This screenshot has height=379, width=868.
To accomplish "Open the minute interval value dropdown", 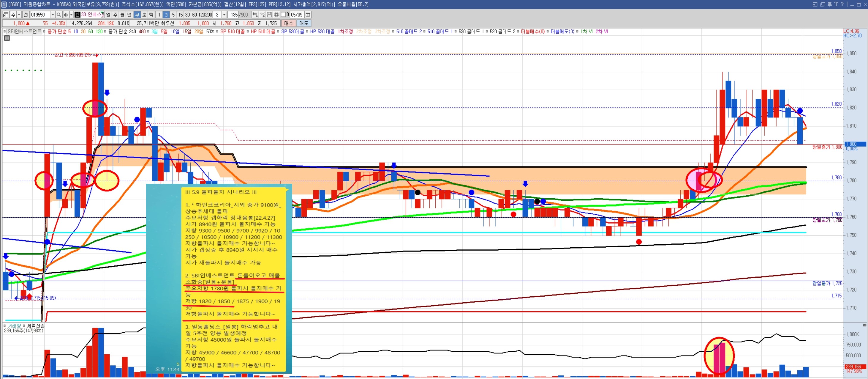I will pos(224,15).
